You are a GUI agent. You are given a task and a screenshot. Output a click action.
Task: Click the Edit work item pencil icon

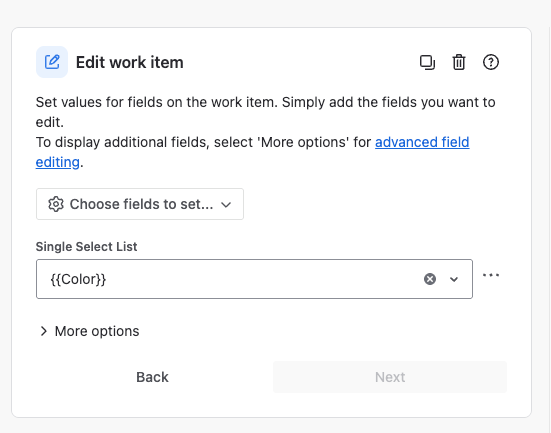(52, 62)
